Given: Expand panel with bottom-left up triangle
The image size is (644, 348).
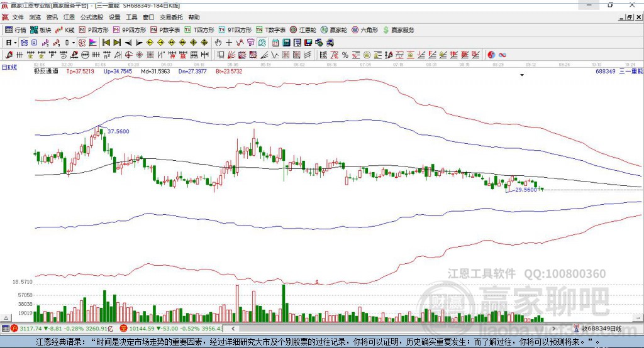Looking at the screenshot, I should (6, 318).
